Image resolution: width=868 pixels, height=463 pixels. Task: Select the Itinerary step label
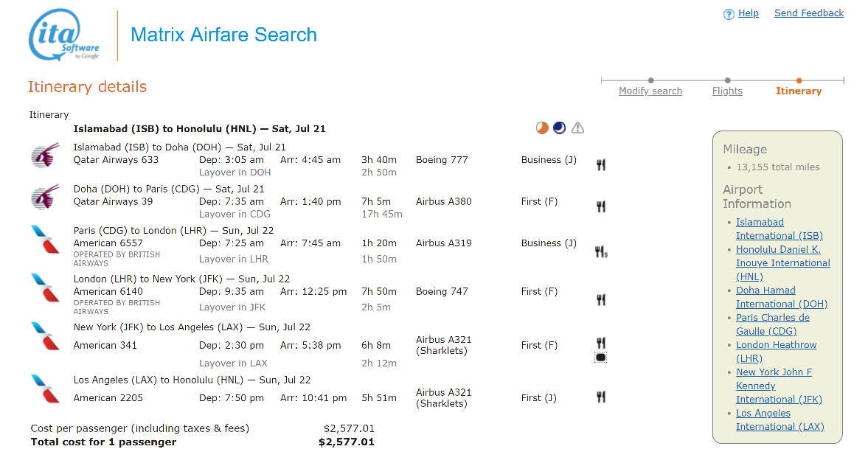799,91
